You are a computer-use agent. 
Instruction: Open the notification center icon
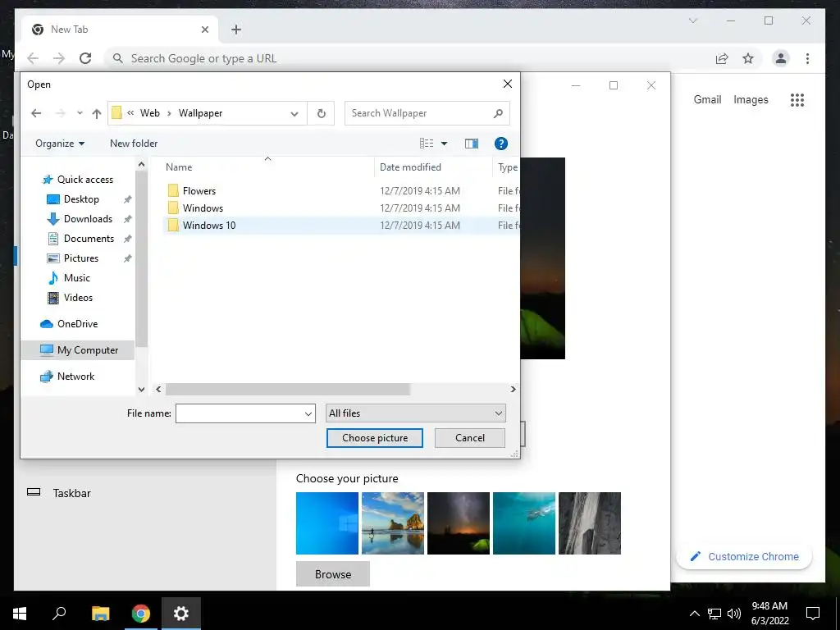point(813,614)
